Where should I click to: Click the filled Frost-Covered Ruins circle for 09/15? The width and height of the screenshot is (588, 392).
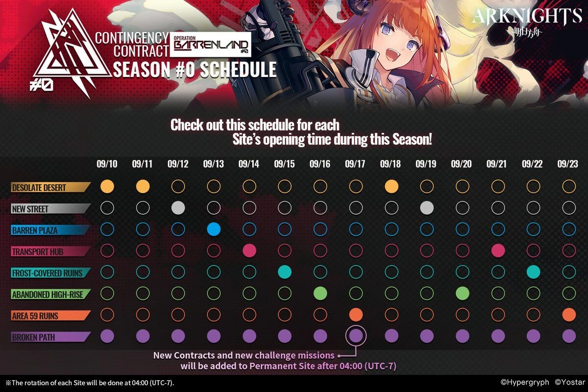[284, 271]
